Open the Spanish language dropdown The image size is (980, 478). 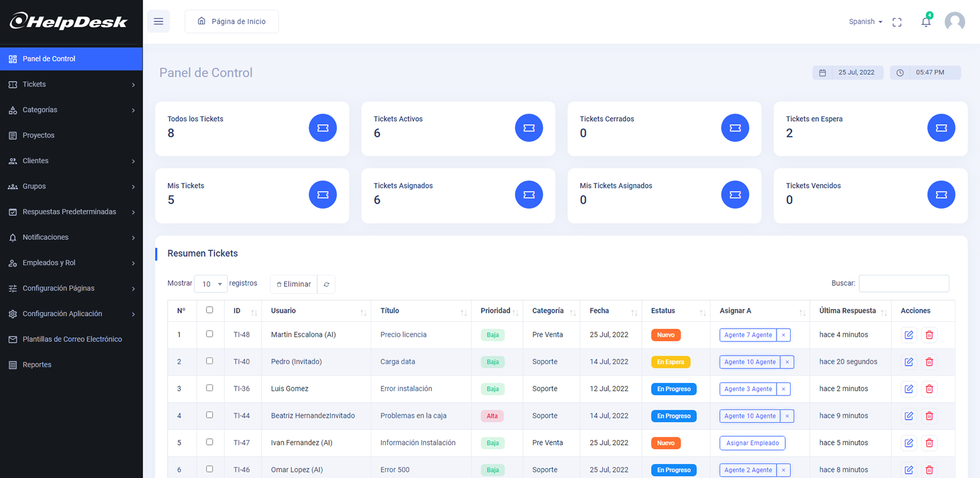click(x=865, y=22)
